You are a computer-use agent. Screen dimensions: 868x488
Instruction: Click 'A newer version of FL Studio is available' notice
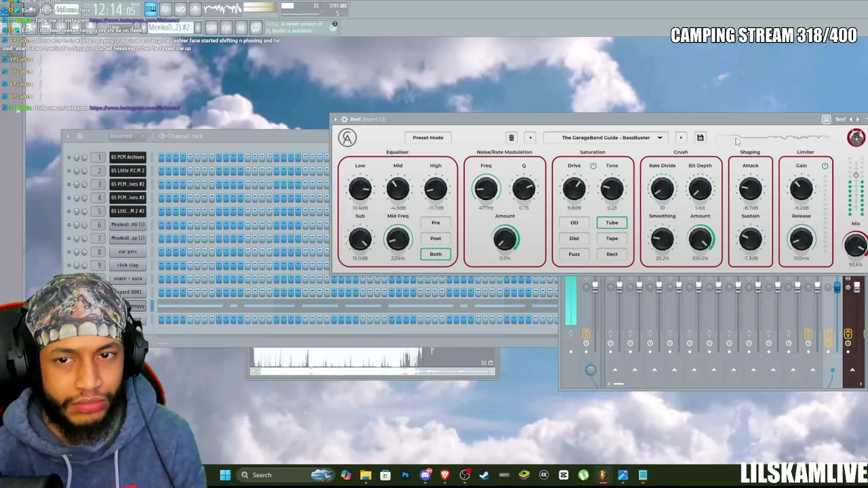tap(302, 27)
